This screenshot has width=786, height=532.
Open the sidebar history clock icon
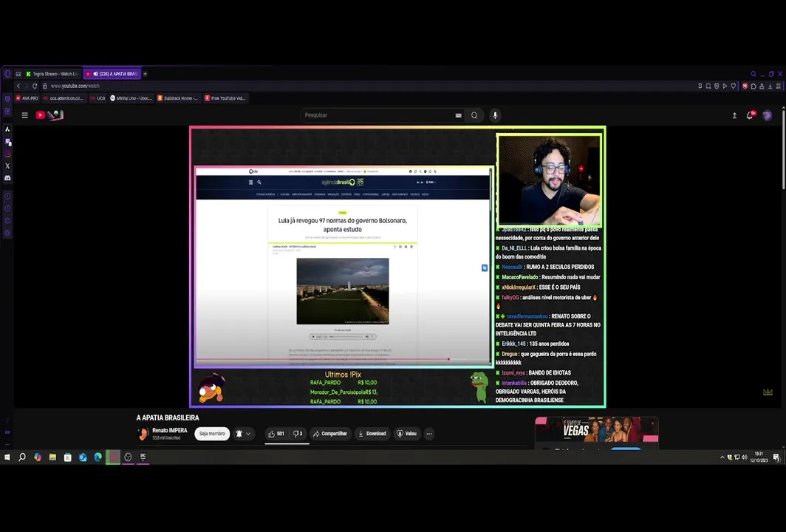coord(7,208)
